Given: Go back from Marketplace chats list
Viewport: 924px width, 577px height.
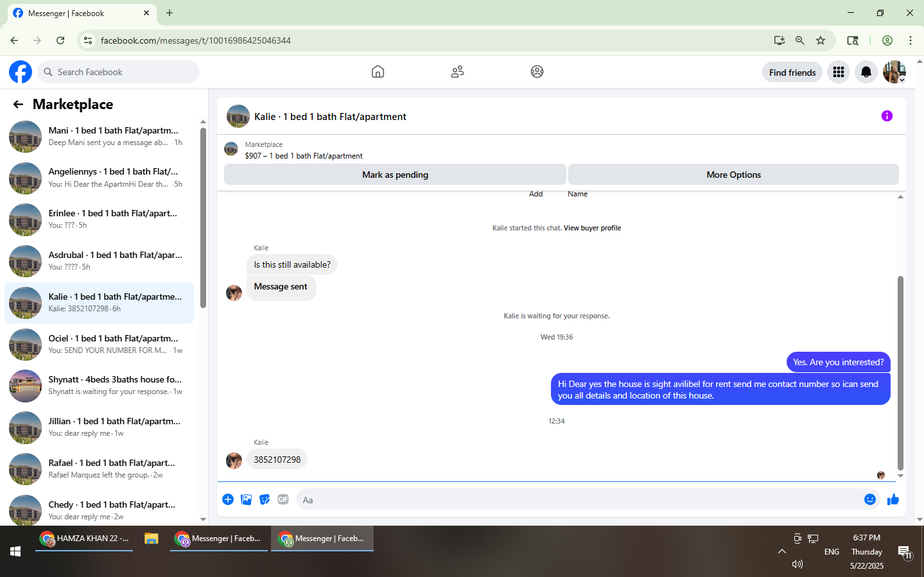Looking at the screenshot, I should pos(18,104).
